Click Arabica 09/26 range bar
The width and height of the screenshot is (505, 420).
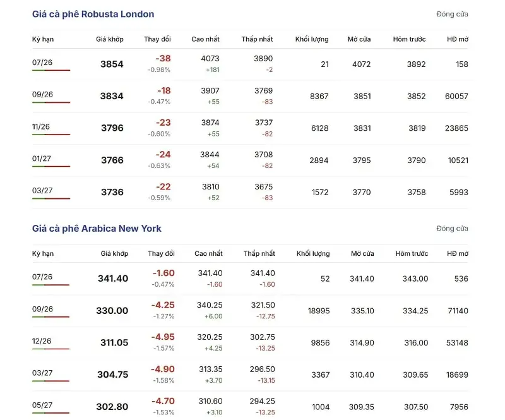point(51,317)
